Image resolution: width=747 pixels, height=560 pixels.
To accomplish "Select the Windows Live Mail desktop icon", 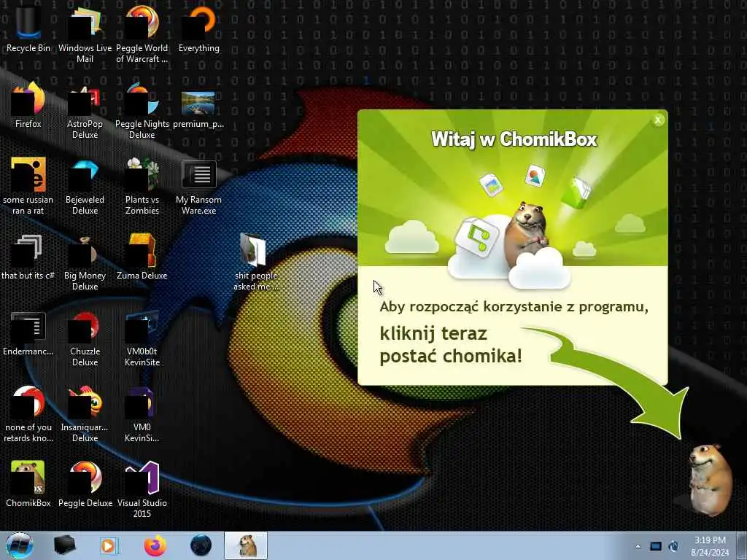I will click(85, 34).
